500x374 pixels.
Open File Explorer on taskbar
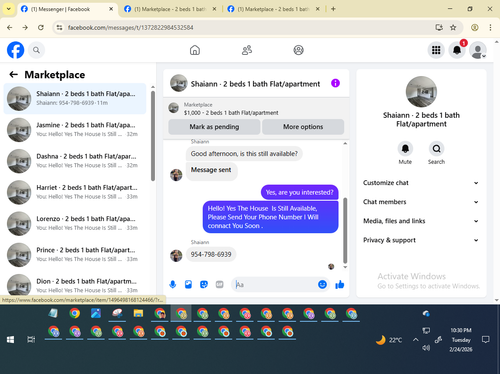point(138,313)
